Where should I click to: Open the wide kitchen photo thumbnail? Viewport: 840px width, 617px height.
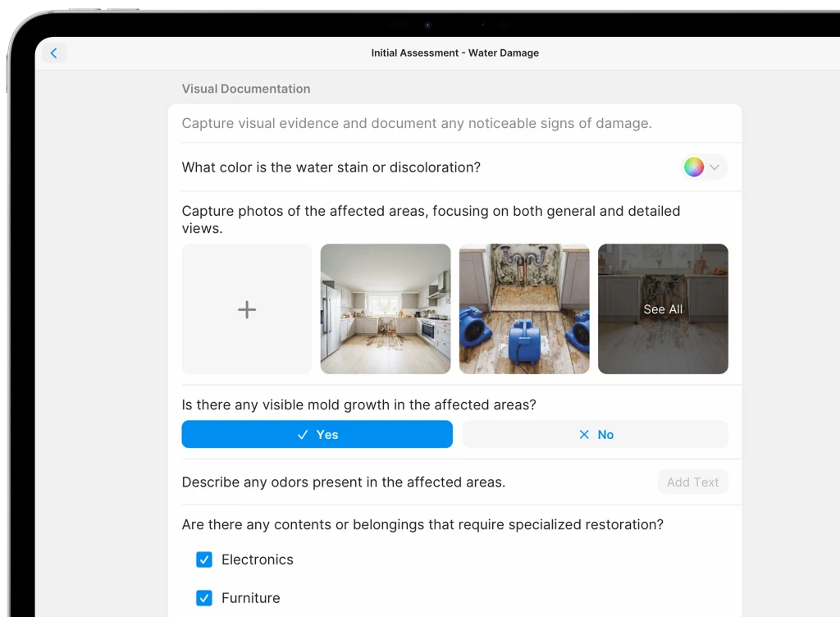[x=386, y=309]
